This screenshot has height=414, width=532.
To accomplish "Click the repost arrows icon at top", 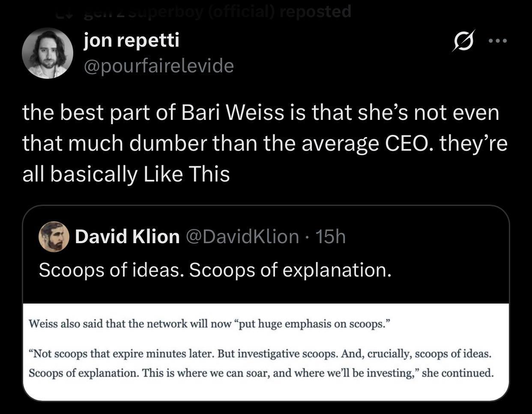I will 65,13.
